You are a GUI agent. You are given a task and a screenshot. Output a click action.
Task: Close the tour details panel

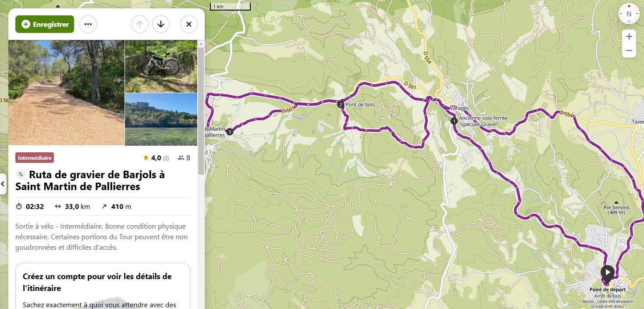(189, 24)
